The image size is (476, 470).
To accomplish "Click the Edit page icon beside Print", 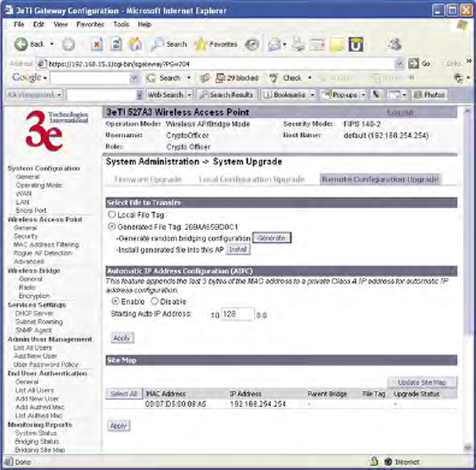I will point(317,45).
